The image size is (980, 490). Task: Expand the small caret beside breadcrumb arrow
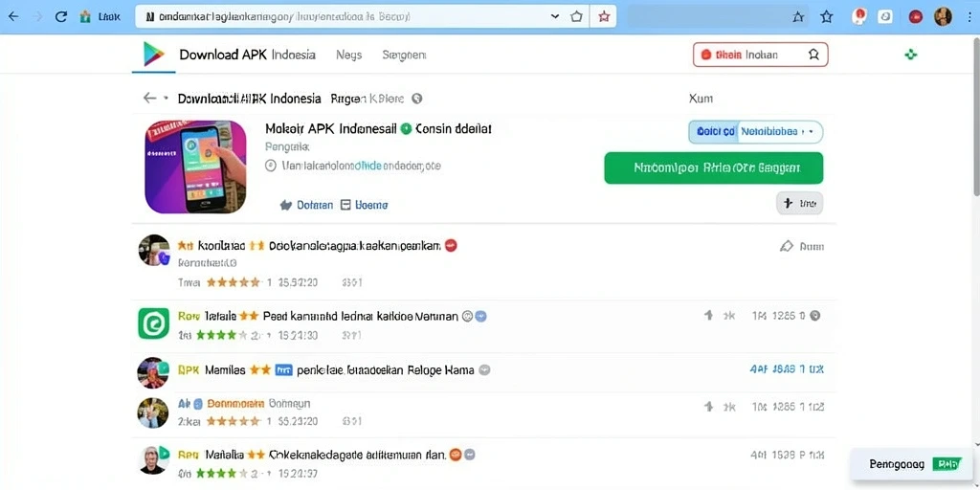tap(167, 99)
